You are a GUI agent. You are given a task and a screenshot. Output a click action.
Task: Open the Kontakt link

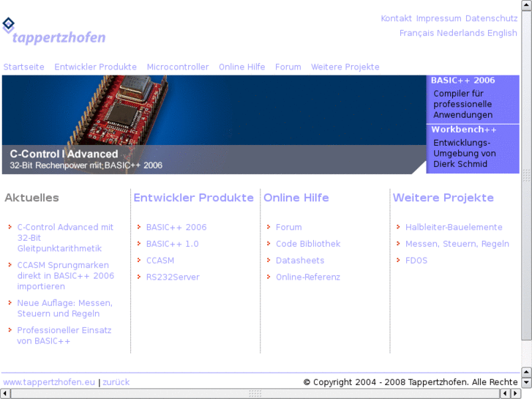[x=396, y=18]
